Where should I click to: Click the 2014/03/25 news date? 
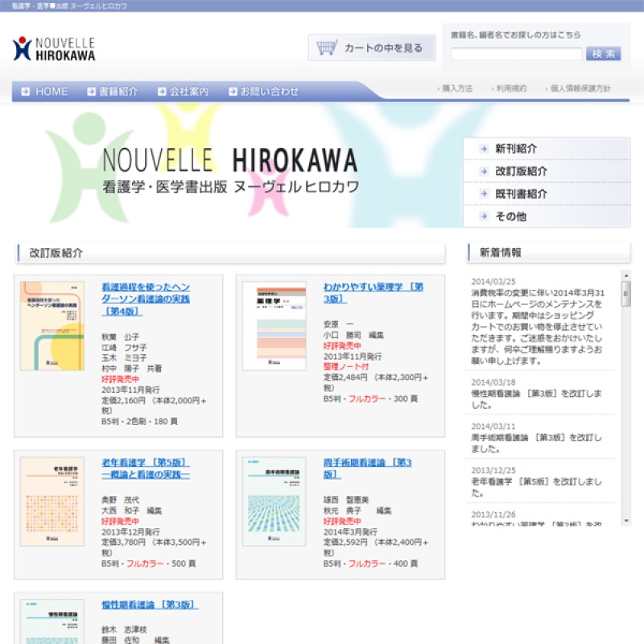tap(493, 281)
